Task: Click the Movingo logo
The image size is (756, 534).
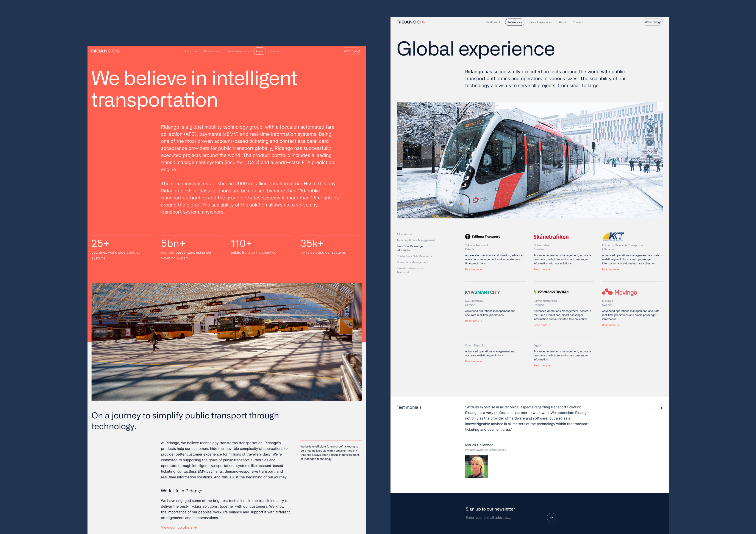Action: point(619,292)
